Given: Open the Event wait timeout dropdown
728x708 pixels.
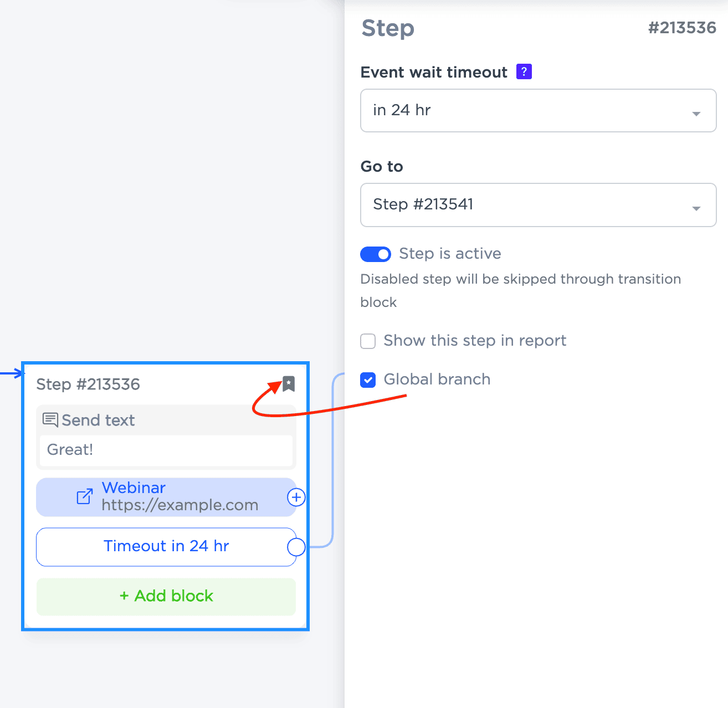Looking at the screenshot, I should (537, 110).
